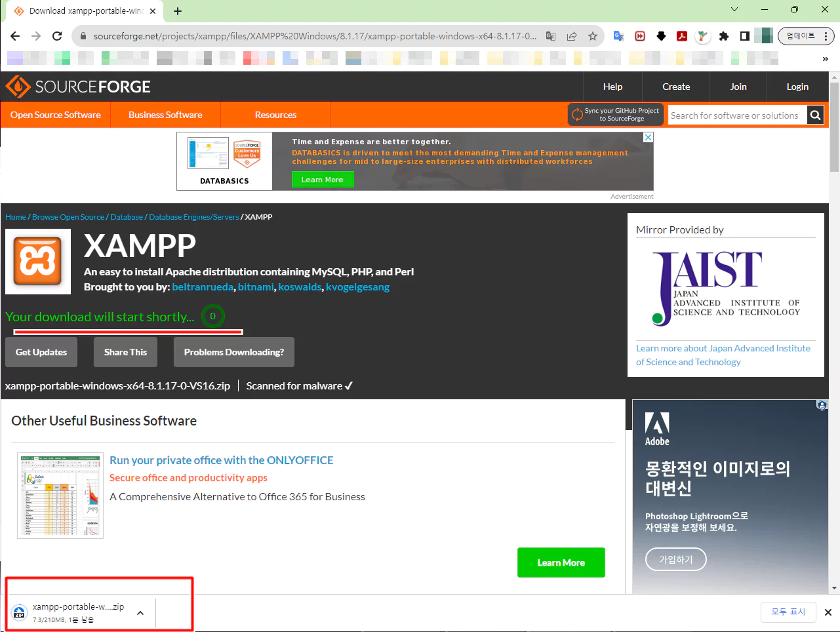Open the Login page

point(797,87)
